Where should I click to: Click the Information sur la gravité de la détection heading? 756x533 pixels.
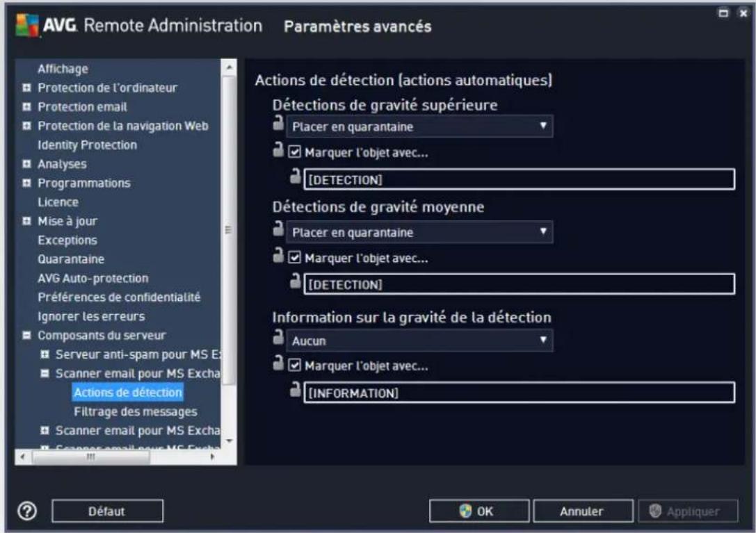(x=412, y=318)
